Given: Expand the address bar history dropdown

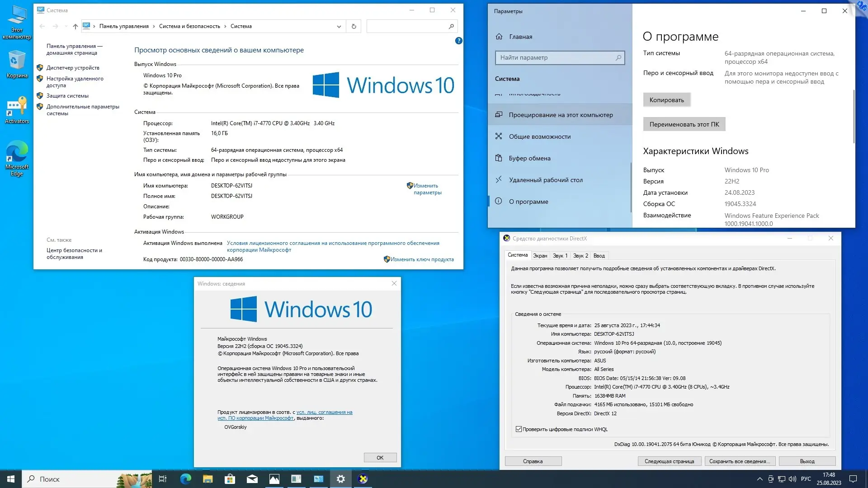Looking at the screenshot, I should coord(339,27).
